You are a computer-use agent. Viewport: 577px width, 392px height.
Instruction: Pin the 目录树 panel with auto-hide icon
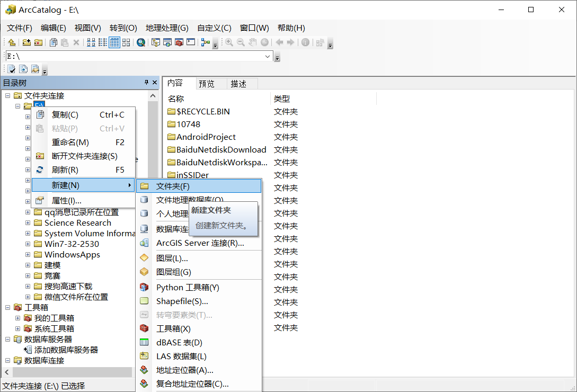[146, 83]
